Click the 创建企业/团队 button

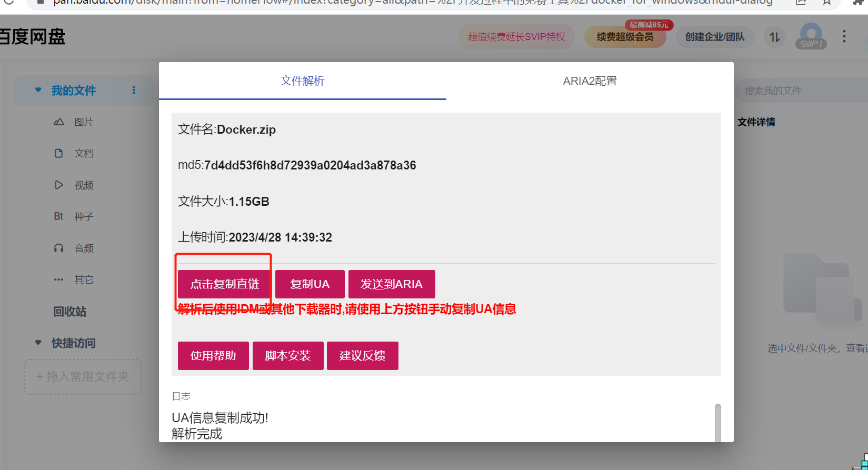715,37
